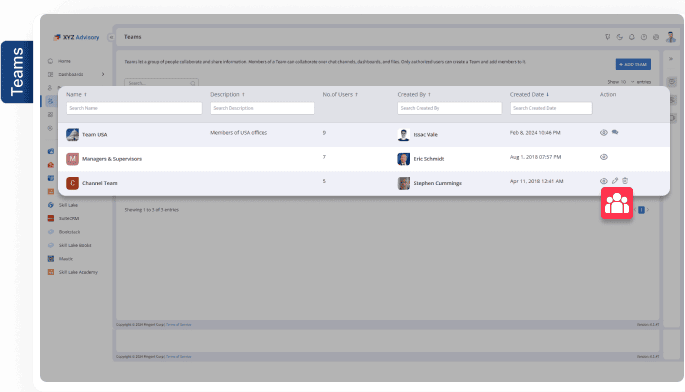Click Issac Vale's profile photo
This screenshot has height=392, width=685.
click(404, 135)
